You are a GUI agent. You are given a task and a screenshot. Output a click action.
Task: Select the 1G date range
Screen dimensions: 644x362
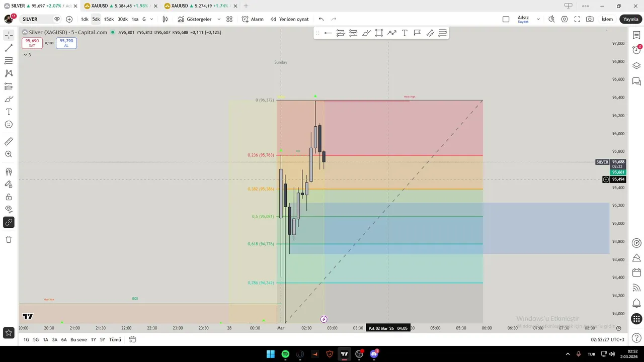[x=27, y=340]
